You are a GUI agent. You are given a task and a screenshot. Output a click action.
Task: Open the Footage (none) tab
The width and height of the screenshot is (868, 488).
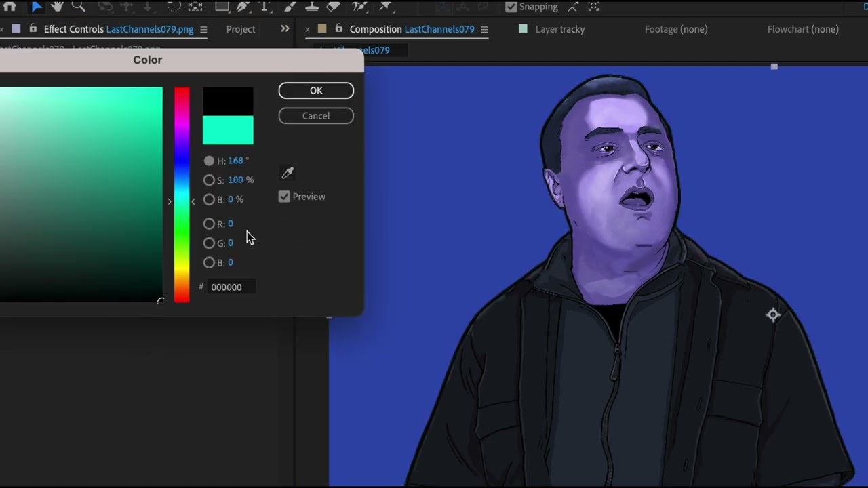pyautogui.click(x=676, y=29)
